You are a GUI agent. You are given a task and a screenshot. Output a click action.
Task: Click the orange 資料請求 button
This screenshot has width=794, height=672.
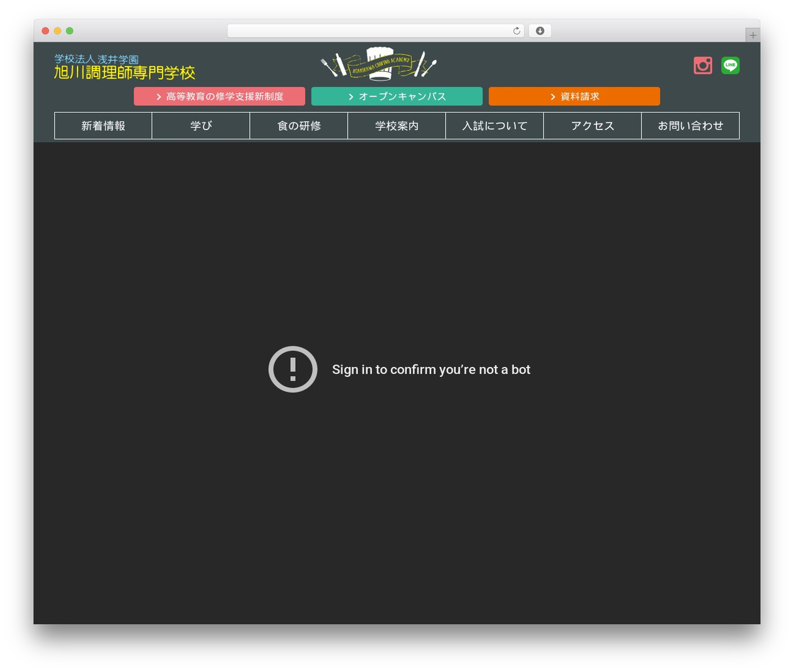pyautogui.click(x=574, y=96)
